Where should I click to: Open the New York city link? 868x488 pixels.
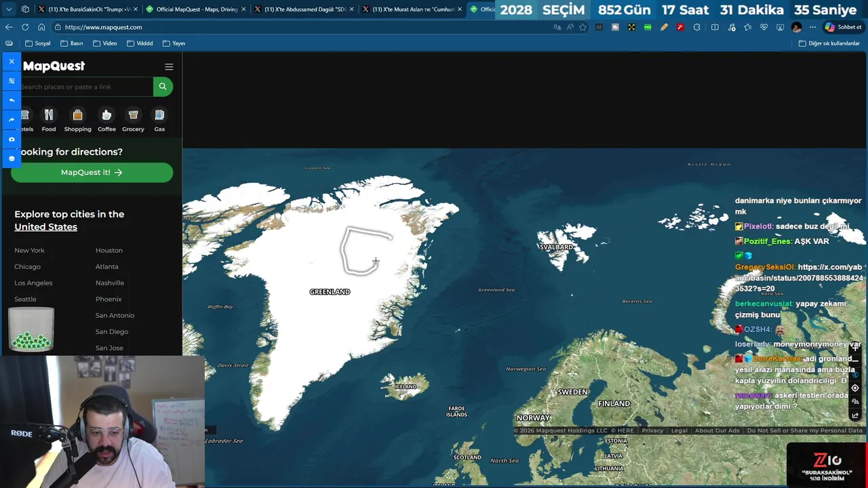29,250
